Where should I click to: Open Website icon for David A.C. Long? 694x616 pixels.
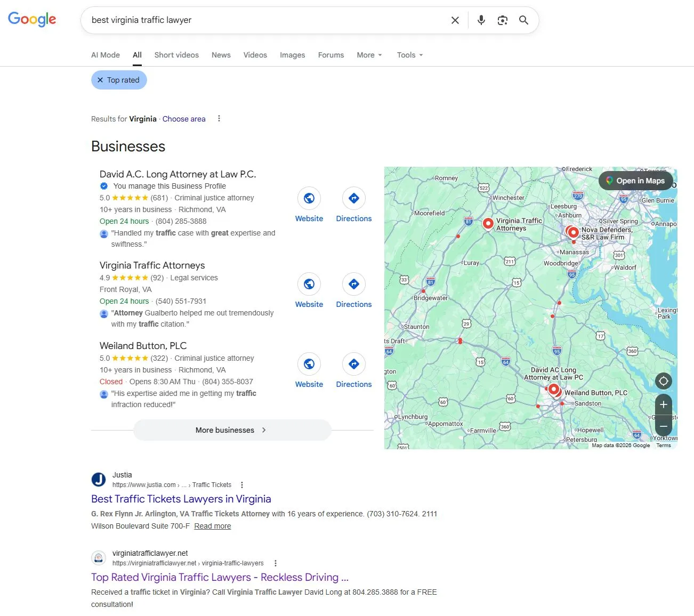pyautogui.click(x=309, y=198)
